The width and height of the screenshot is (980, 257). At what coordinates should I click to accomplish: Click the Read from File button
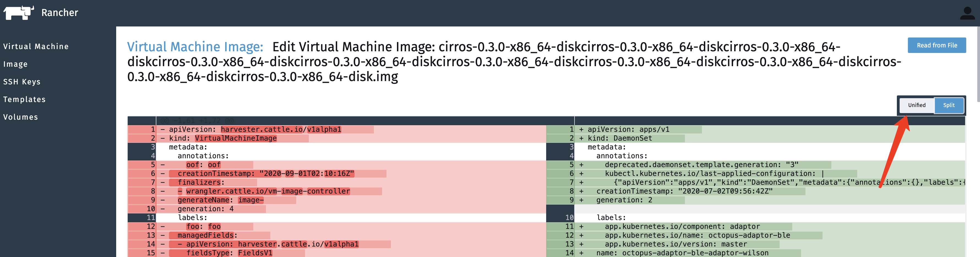pos(937,45)
